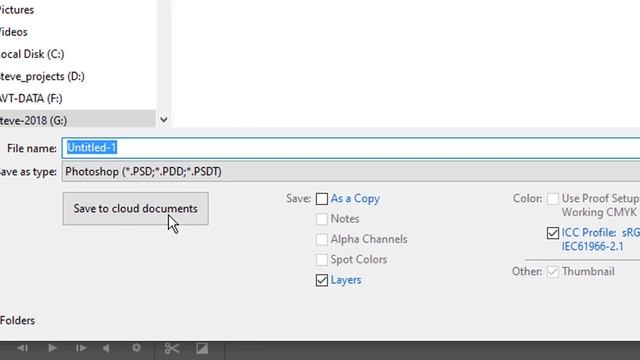Step to next frame in timeline
The width and height of the screenshot is (640, 360).
pyautogui.click(x=81, y=348)
